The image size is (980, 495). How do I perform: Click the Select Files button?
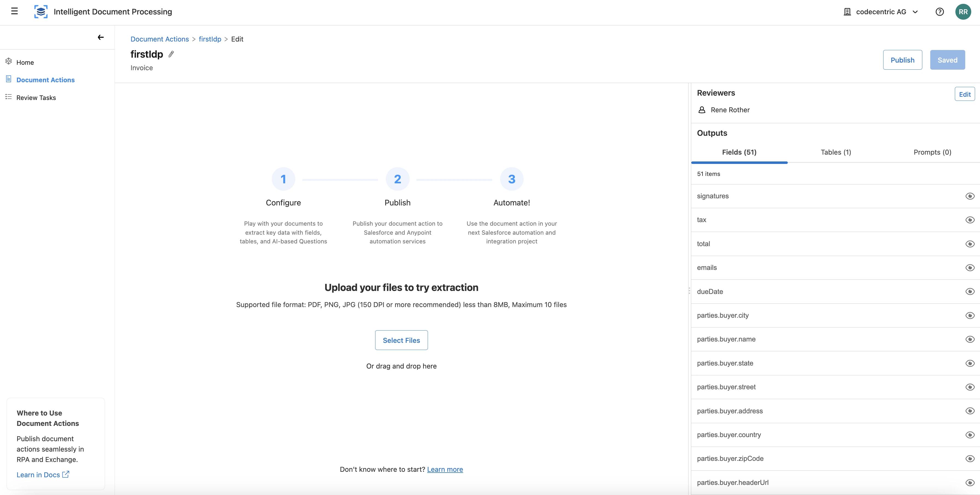[401, 340]
